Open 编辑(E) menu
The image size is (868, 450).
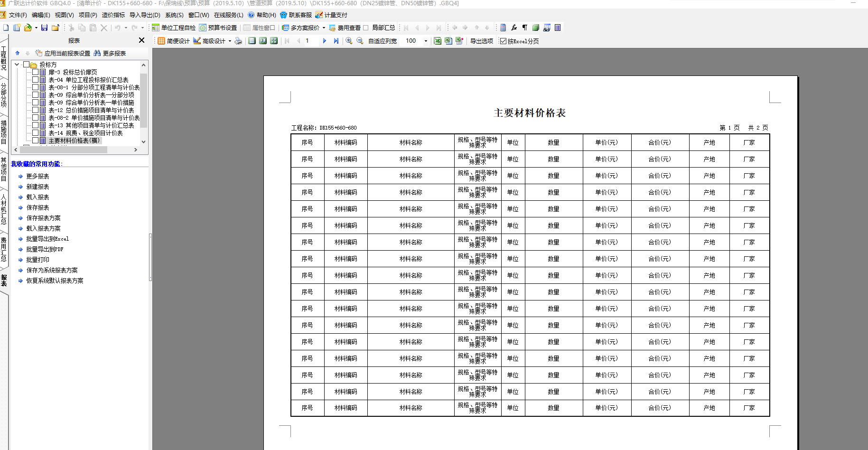tap(41, 15)
